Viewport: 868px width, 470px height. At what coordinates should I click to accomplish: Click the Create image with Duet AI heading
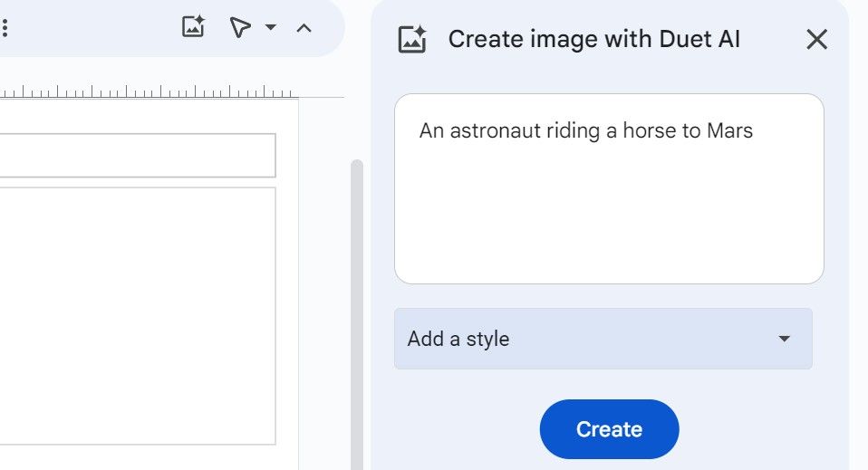click(593, 40)
